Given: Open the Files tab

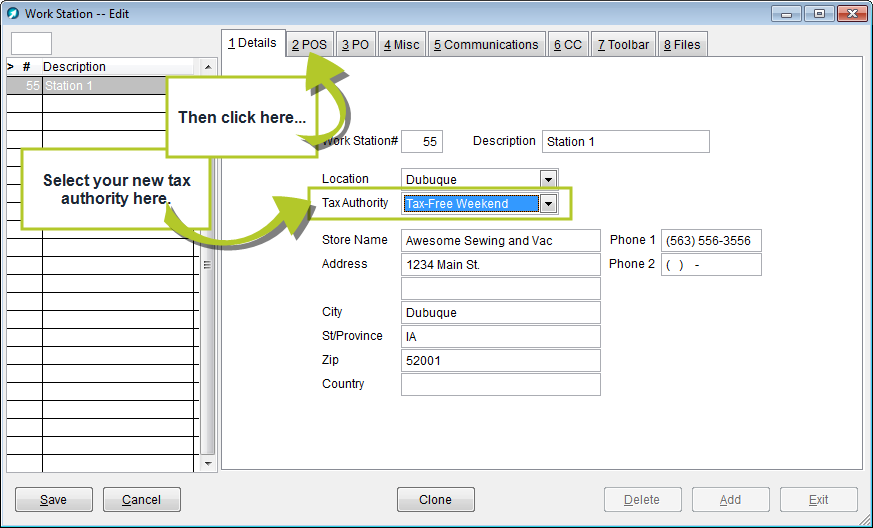Looking at the screenshot, I should 682,45.
